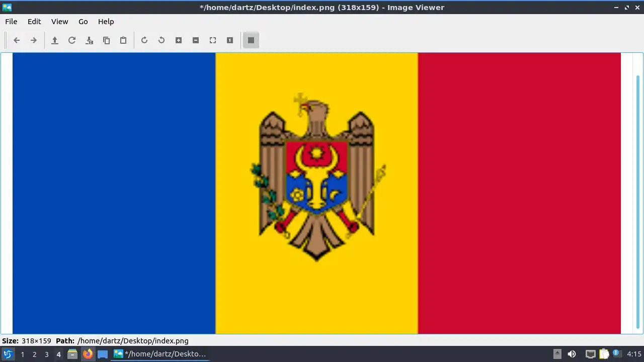Viewport: 644px width, 362px height.
Task: Go to the next image with forward arrow
Action: click(34, 40)
